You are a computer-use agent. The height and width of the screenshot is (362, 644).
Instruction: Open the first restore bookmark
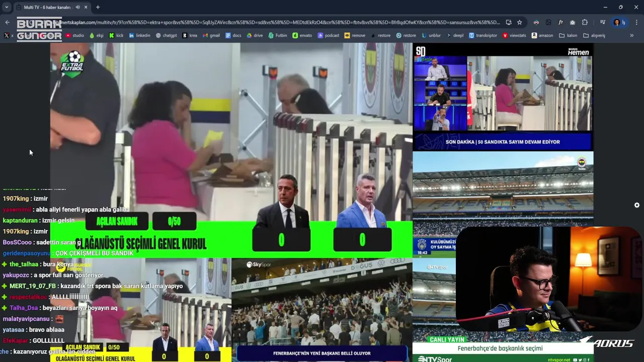(380, 36)
